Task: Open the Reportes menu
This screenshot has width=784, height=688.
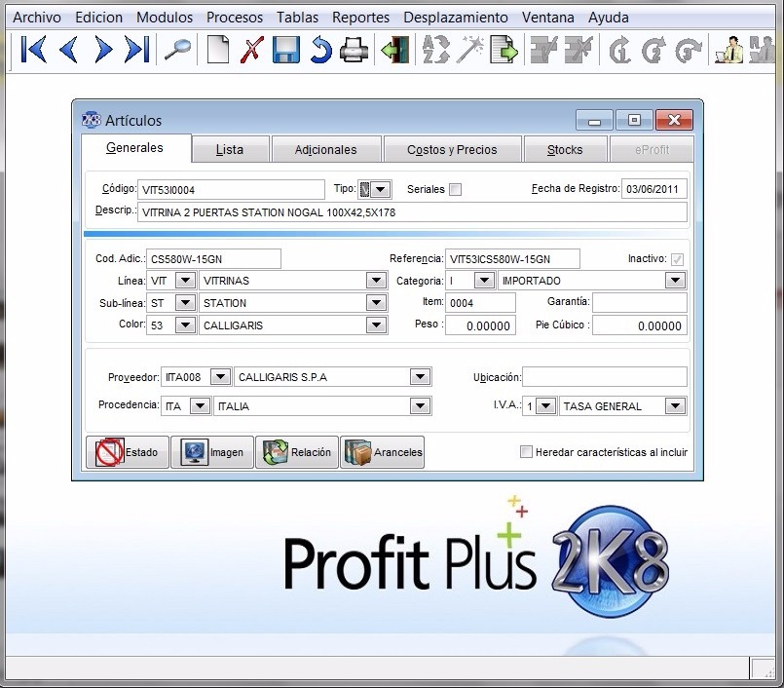Action: pyautogui.click(x=360, y=17)
